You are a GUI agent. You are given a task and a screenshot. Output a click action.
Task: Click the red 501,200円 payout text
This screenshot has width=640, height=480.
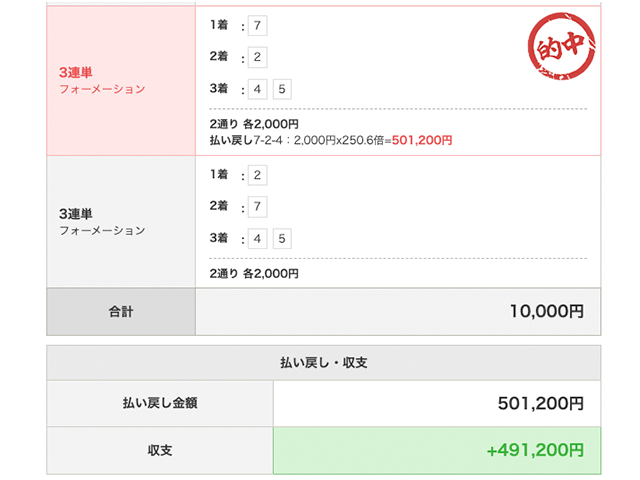[422, 140]
